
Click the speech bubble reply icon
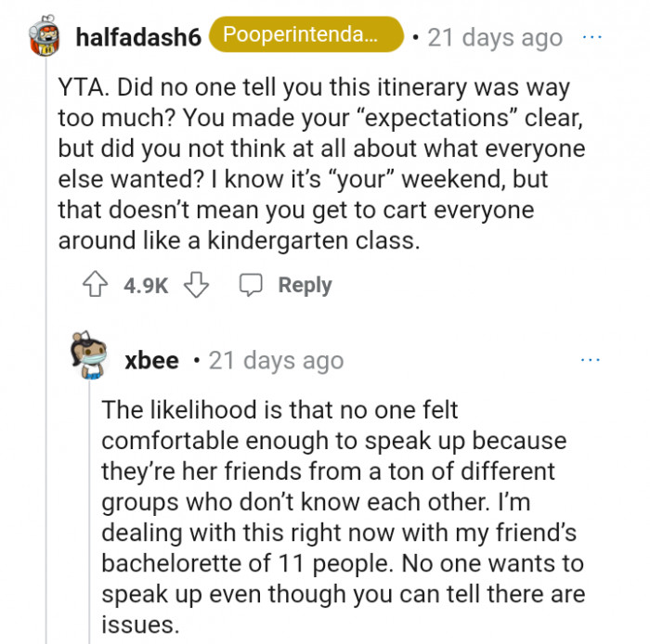[x=251, y=285]
